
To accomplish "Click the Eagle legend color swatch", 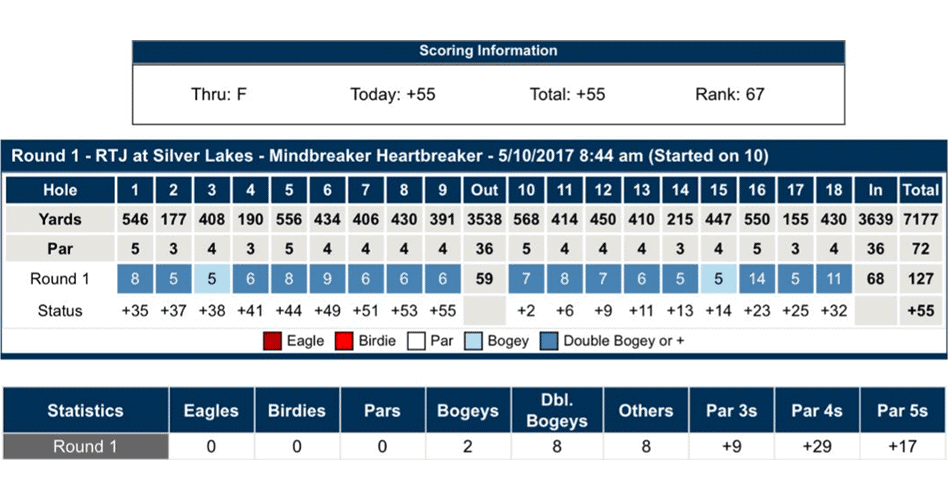I will [x=272, y=341].
